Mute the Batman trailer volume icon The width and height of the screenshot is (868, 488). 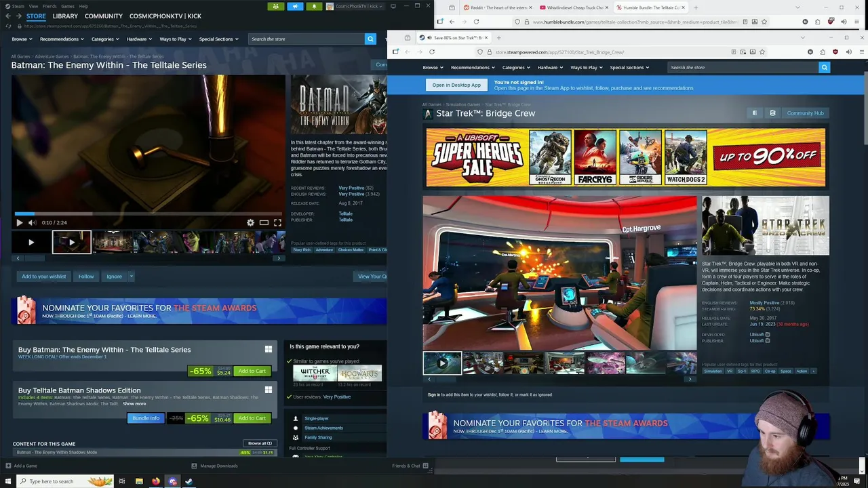pyautogui.click(x=31, y=222)
